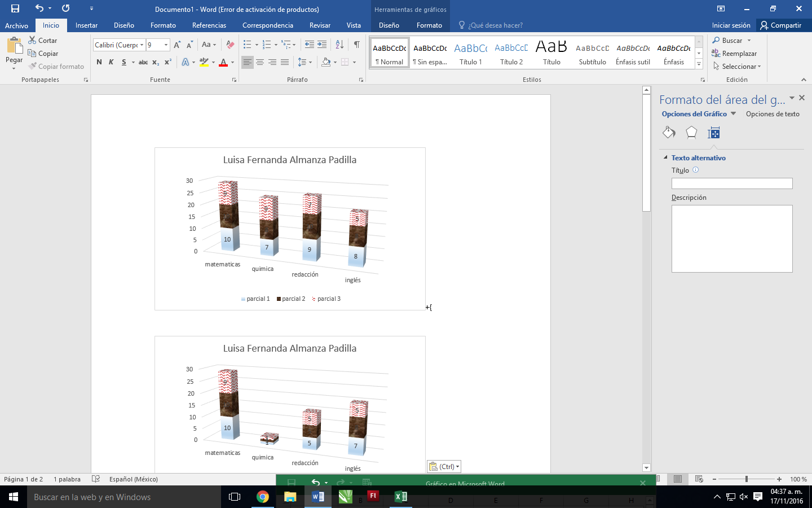Apply text highlight color in yellow

(x=204, y=62)
